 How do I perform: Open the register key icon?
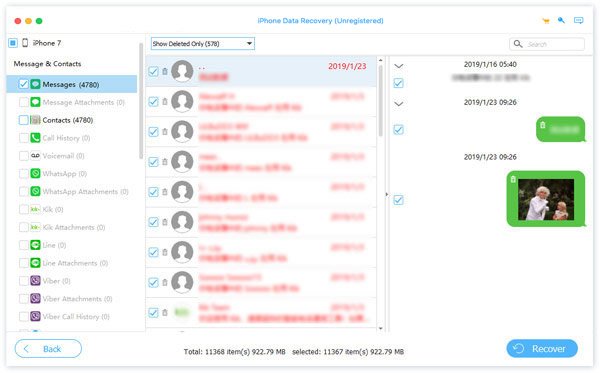pyautogui.click(x=561, y=20)
